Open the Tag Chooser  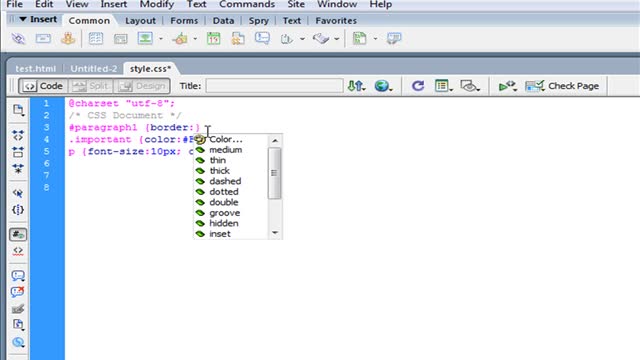tap(394, 39)
